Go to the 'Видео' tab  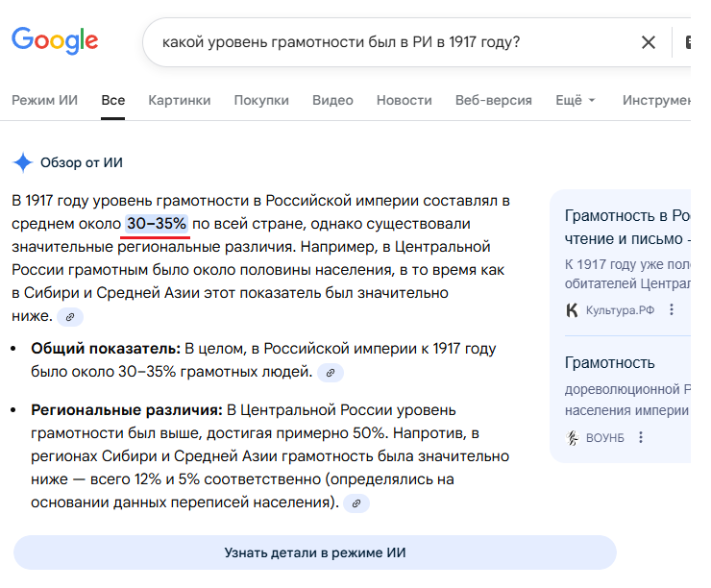(332, 100)
